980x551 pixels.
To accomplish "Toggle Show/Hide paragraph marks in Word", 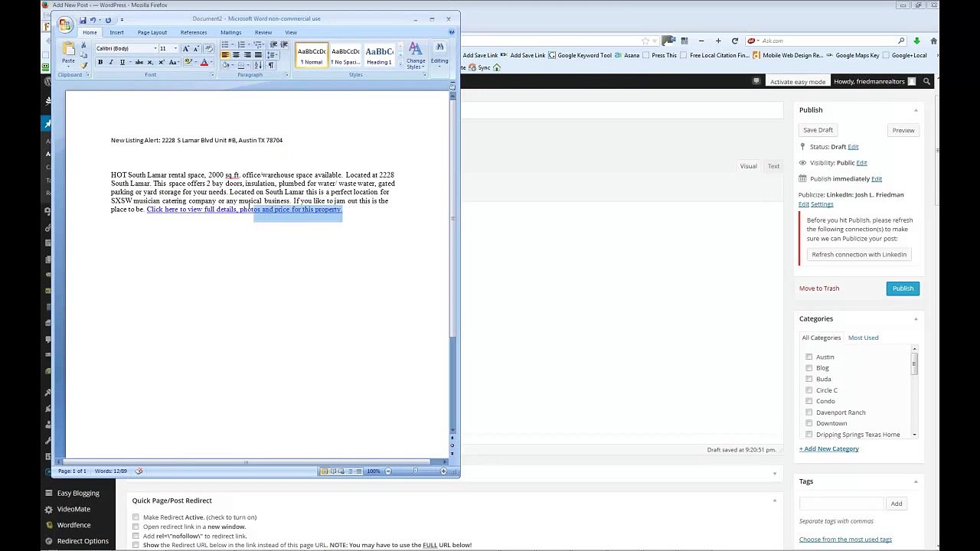I will point(270,65).
